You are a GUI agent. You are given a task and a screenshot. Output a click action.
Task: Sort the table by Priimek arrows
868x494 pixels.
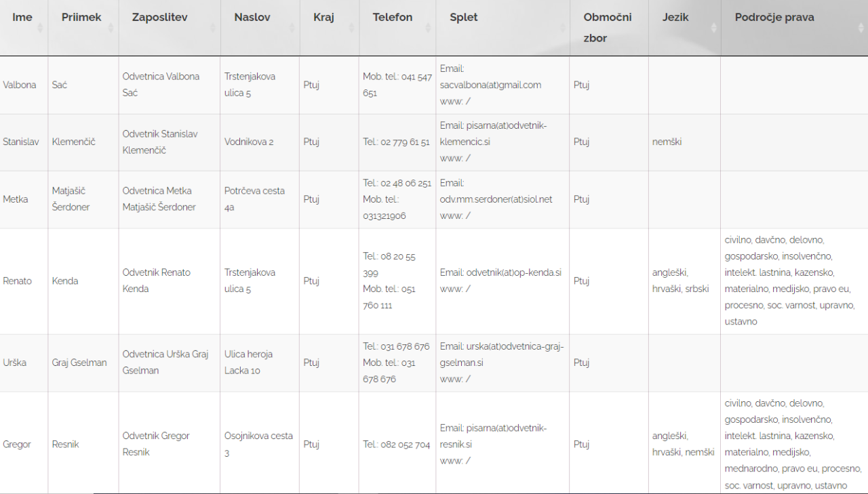pos(111,28)
